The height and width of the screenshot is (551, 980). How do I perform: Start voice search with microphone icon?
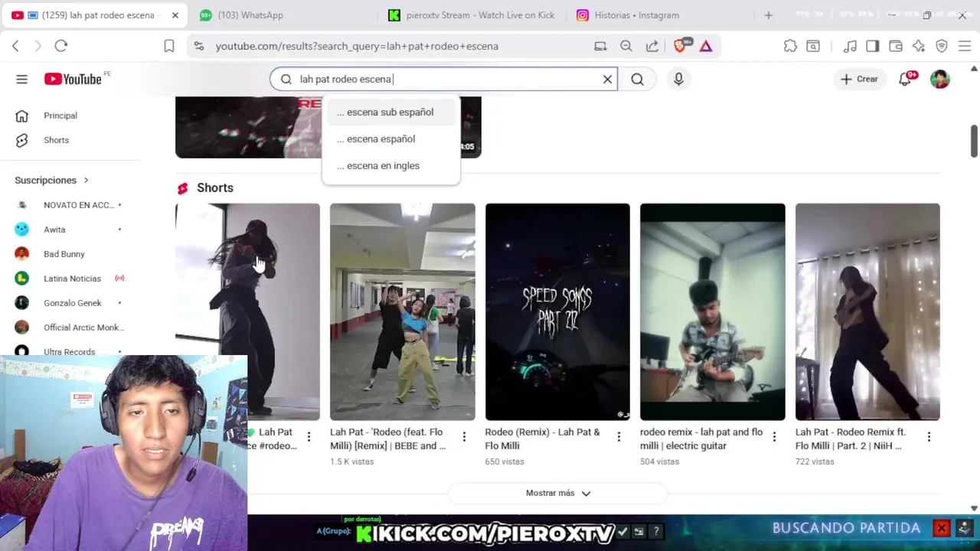click(x=678, y=79)
